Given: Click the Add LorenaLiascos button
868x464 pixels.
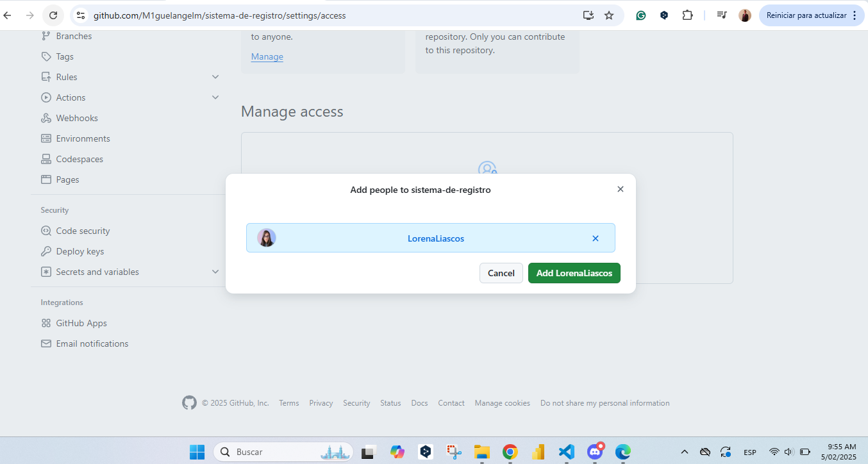Looking at the screenshot, I should pos(574,273).
